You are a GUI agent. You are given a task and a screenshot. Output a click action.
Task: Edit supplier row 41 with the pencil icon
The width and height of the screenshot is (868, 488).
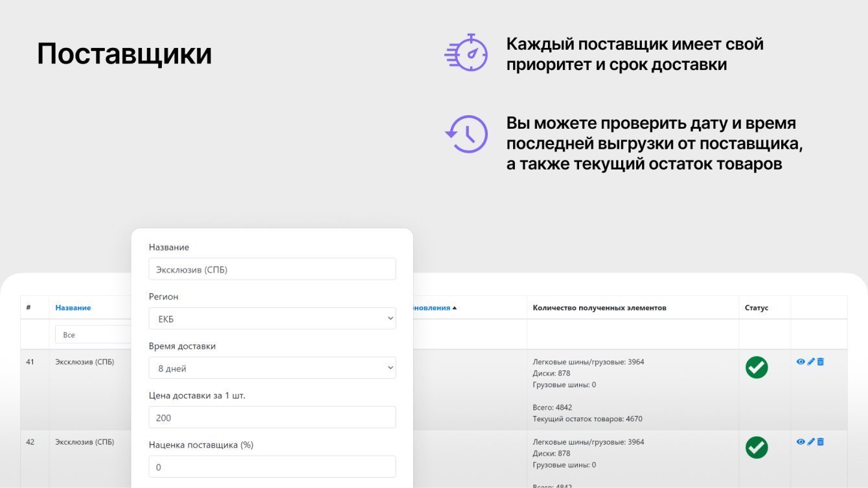click(811, 362)
